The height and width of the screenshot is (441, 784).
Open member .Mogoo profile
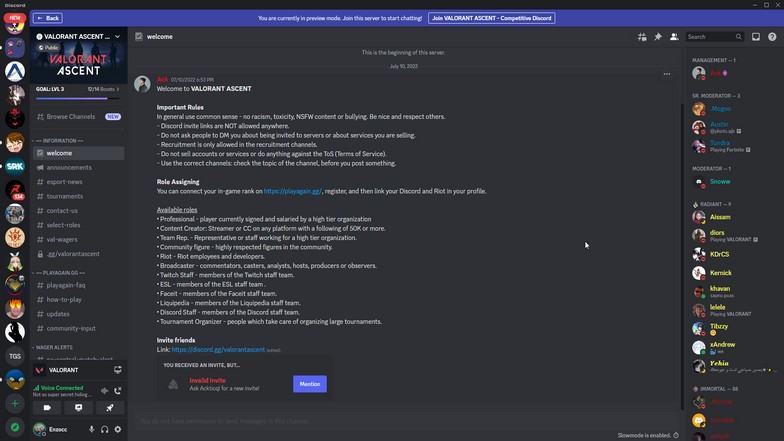point(731,108)
